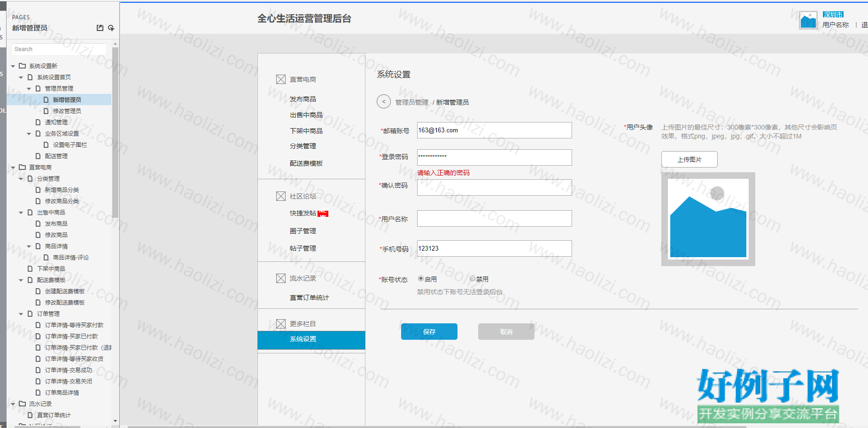Open 帖子管理 in the side menu

pos(303,248)
